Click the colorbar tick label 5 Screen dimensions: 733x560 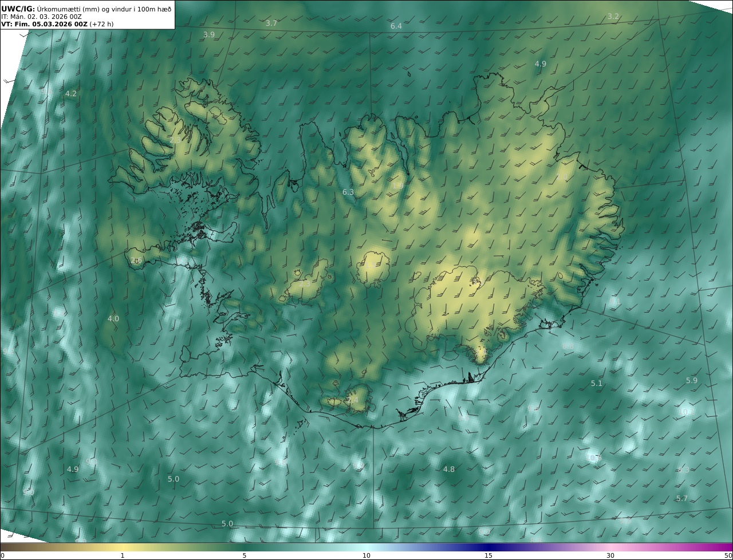(x=245, y=555)
